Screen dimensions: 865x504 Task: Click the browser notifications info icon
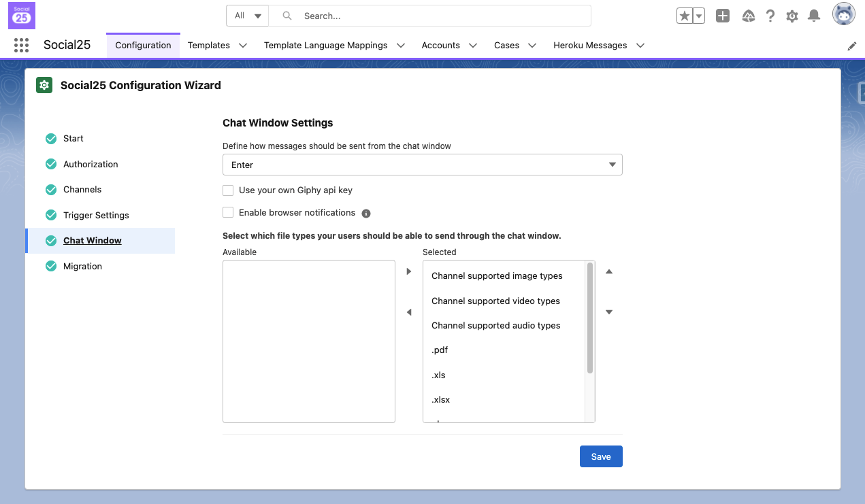(x=366, y=214)
